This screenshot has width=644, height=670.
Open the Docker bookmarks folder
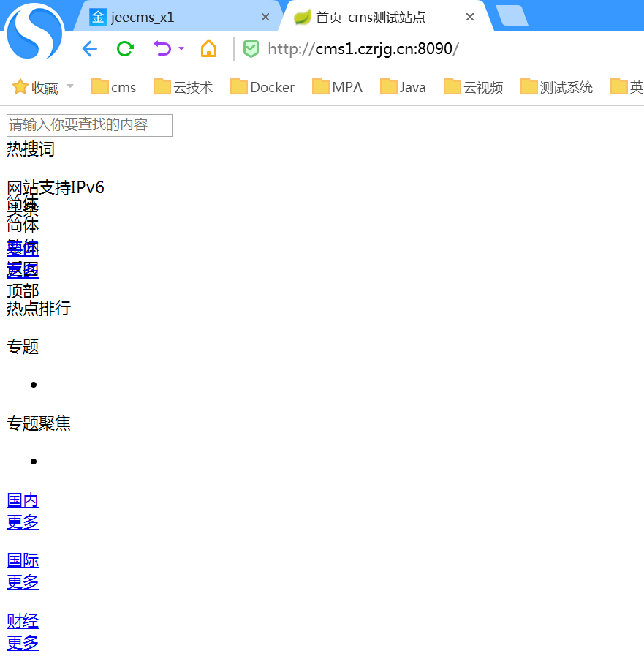tap(262, 87)
